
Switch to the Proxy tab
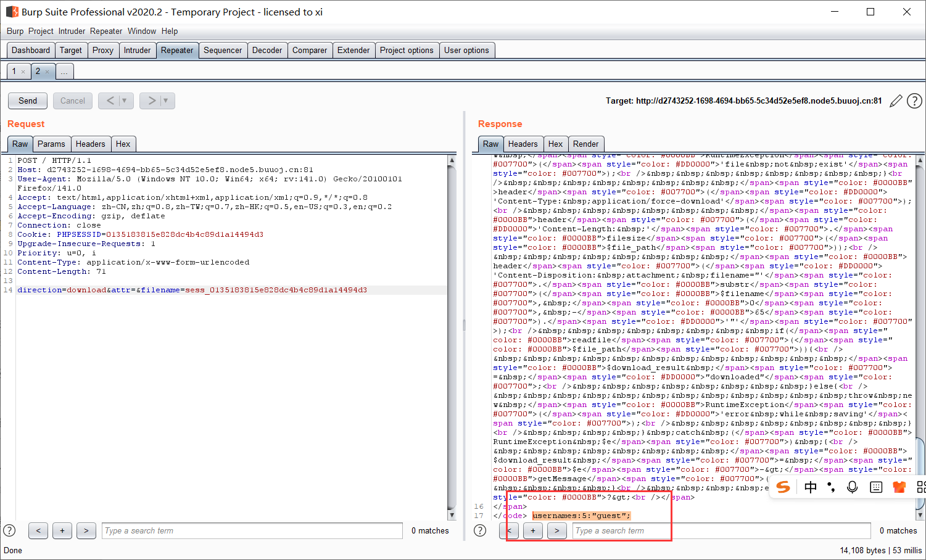click(103, 51)
